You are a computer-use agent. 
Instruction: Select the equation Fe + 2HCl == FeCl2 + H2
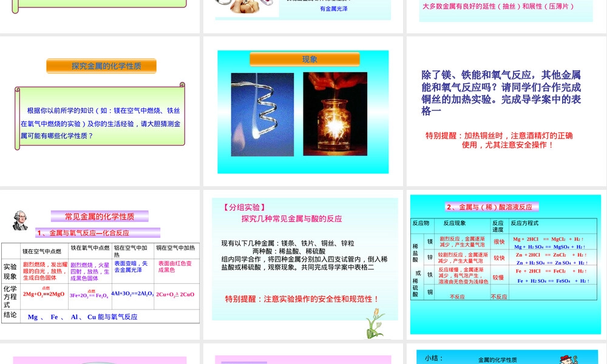551,271
